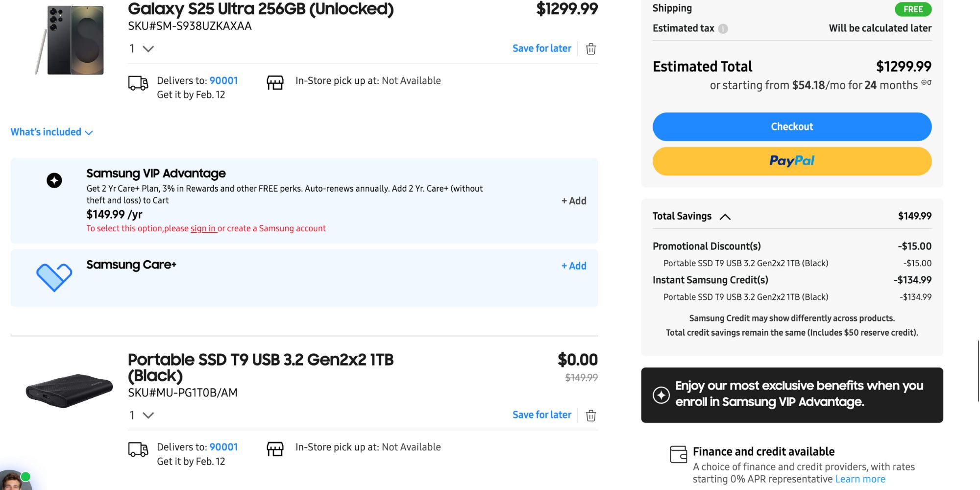The width and height of the screenshot is (980, 490).
Task: Click the Samsung VIP Advantage star icon
Action: click(54, 180)
